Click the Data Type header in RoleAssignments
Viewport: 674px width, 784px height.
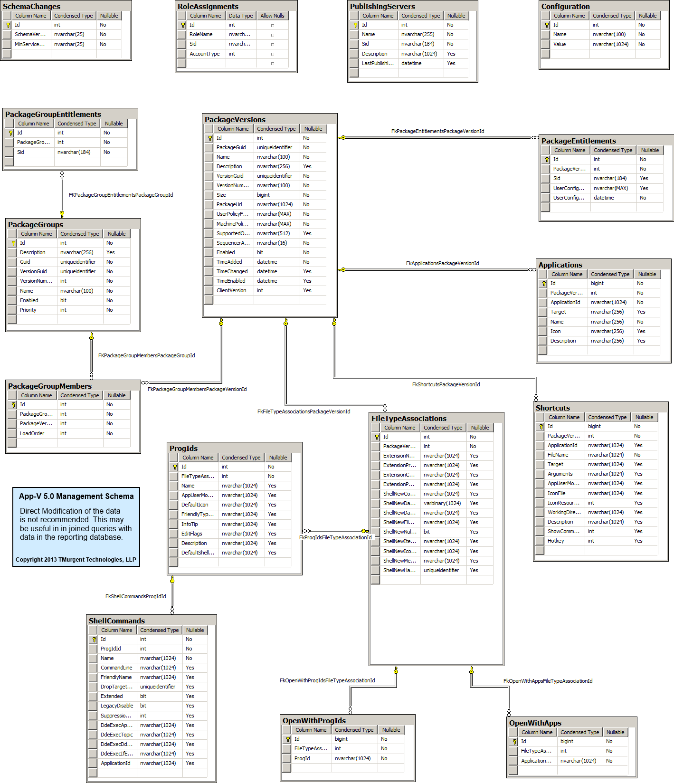click(x=241, y=16)
